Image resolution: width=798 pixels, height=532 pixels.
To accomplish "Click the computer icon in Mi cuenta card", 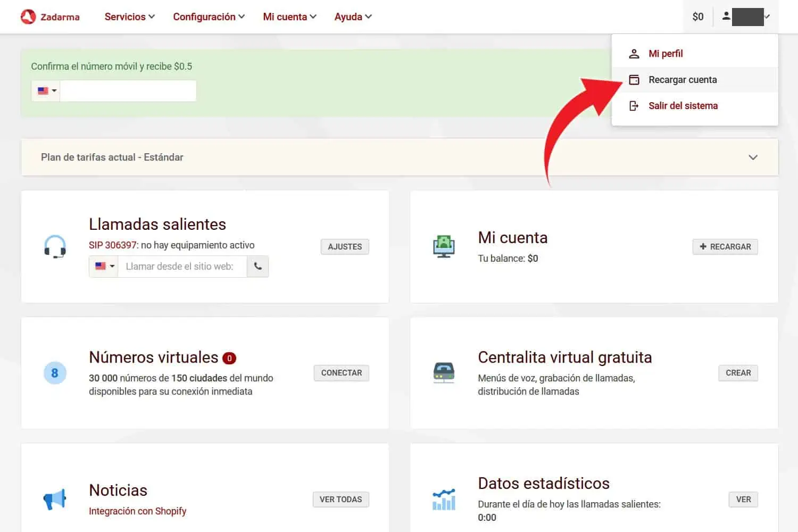I will 444,246.
